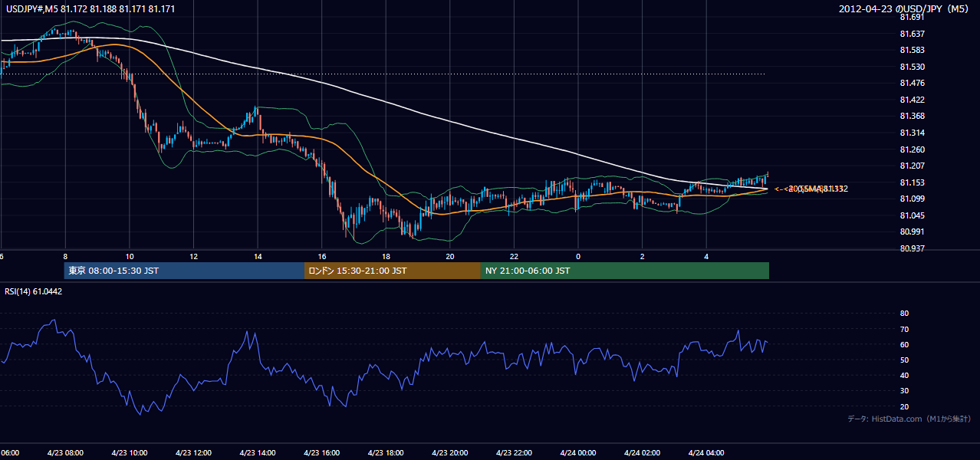The image size is (980, 460).
Task: Click the 4/23 12:00 date label
Action: [x=194, y=452]
